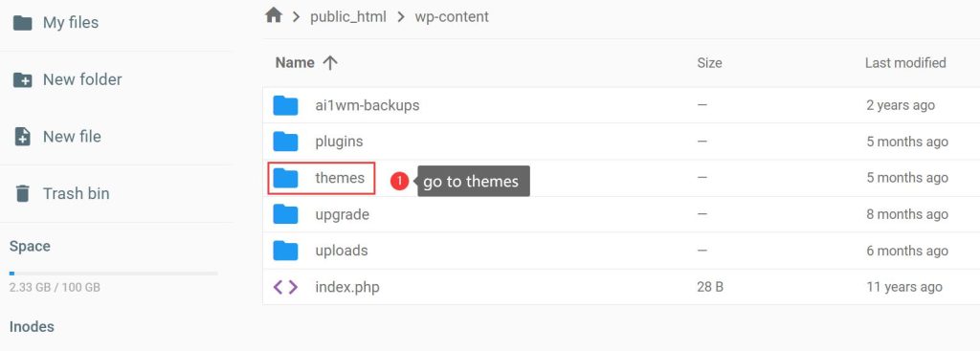Screen dimensions: 980x351
Task: Select the uploads folder icon
Action: tap(285, 251)
